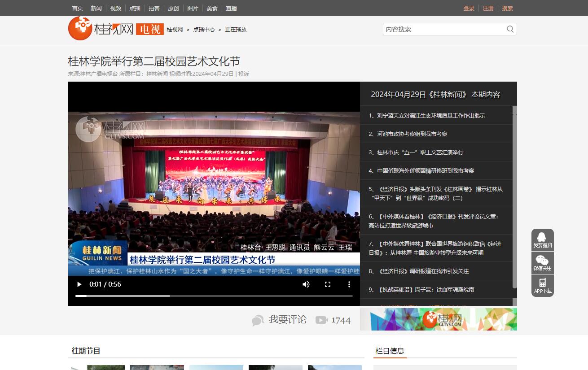The image size is (588, 370).
Task: Click the 内容搜索 search input field
Action: (x=443, y=29)
